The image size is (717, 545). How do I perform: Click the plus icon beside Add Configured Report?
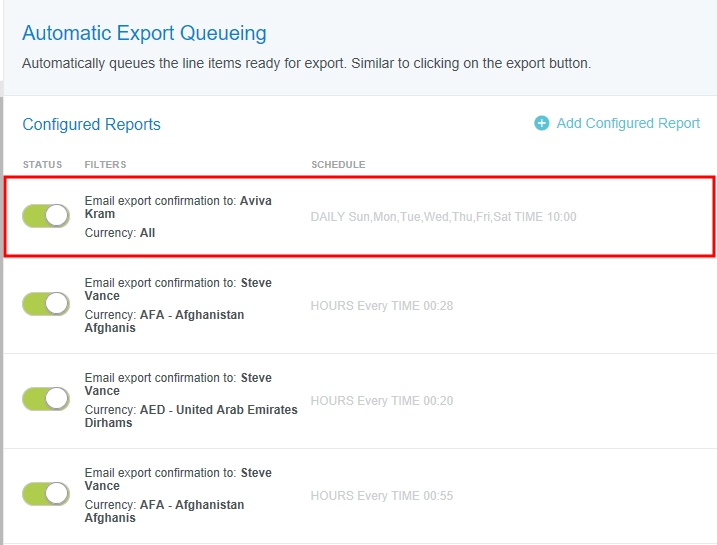(x=542, y=123)
